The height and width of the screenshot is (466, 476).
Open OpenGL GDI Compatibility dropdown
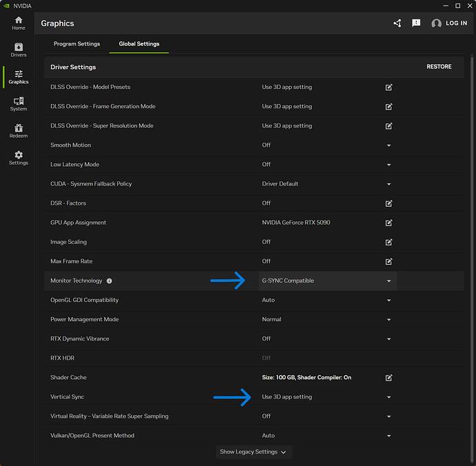(388, 301)
